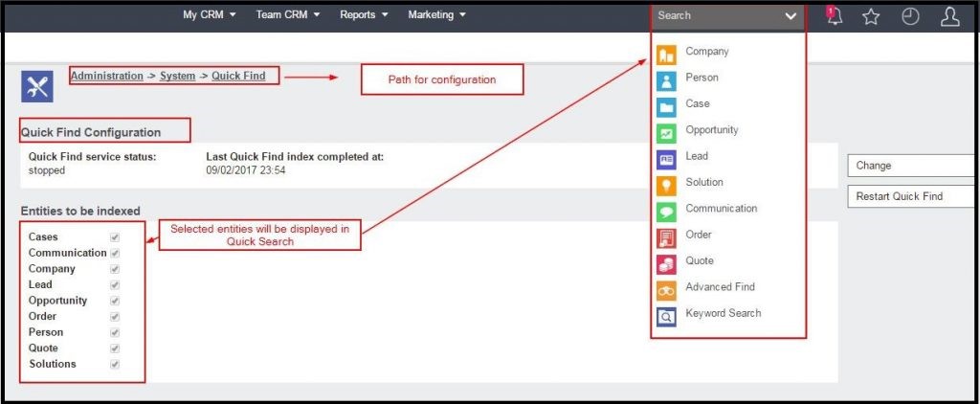This screenshot has height=404, width=980.
Task: Follow the System breadcrumb link
Action: pyautogui.click(x=177, y=77)
